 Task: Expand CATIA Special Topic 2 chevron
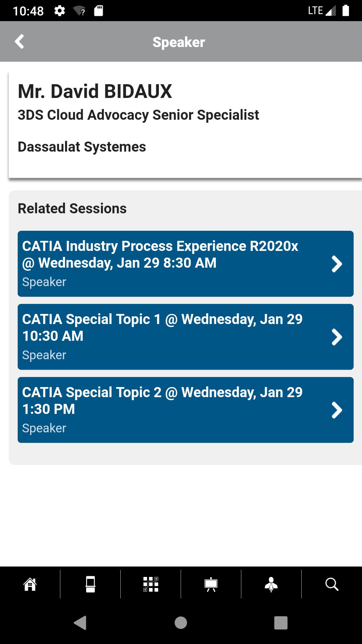[337, 410]
